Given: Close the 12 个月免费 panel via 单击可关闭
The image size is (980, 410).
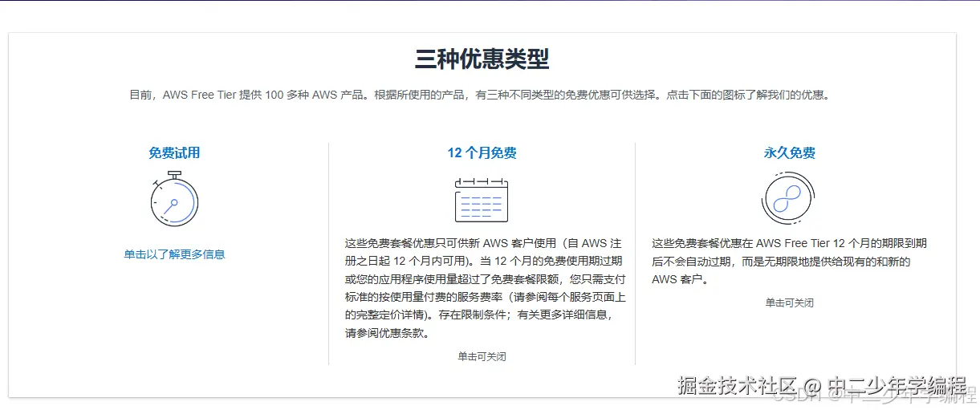Looking at the screenshot, I should pyautogui.click(x=482, y=356).
